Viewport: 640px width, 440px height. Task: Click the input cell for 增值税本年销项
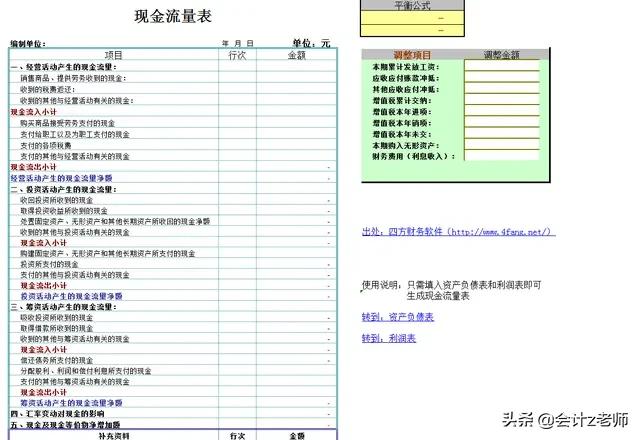coord(502,122)
